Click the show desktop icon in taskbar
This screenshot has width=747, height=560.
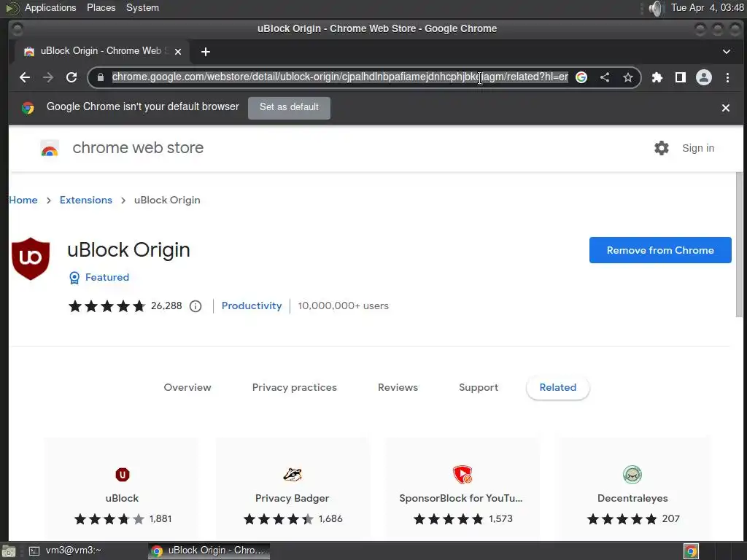click(9, 551)
